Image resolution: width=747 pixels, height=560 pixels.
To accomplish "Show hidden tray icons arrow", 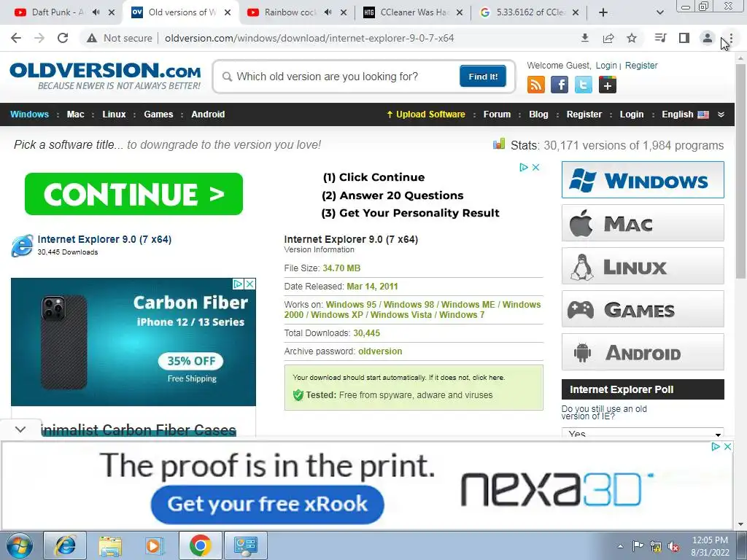I will (620, 546).
